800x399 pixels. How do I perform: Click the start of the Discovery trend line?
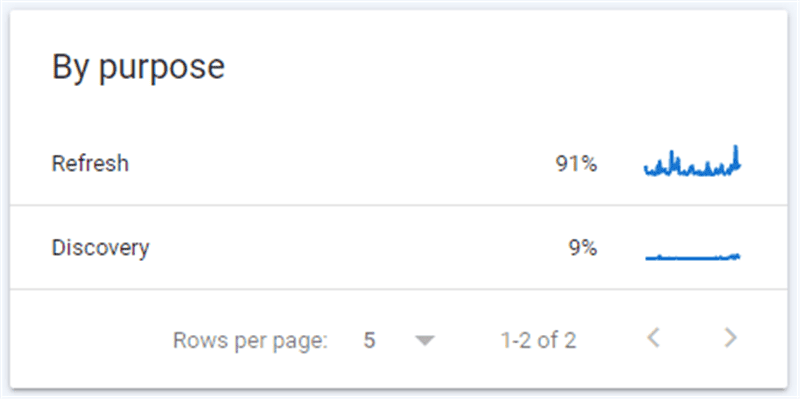(x=647, y=258)
